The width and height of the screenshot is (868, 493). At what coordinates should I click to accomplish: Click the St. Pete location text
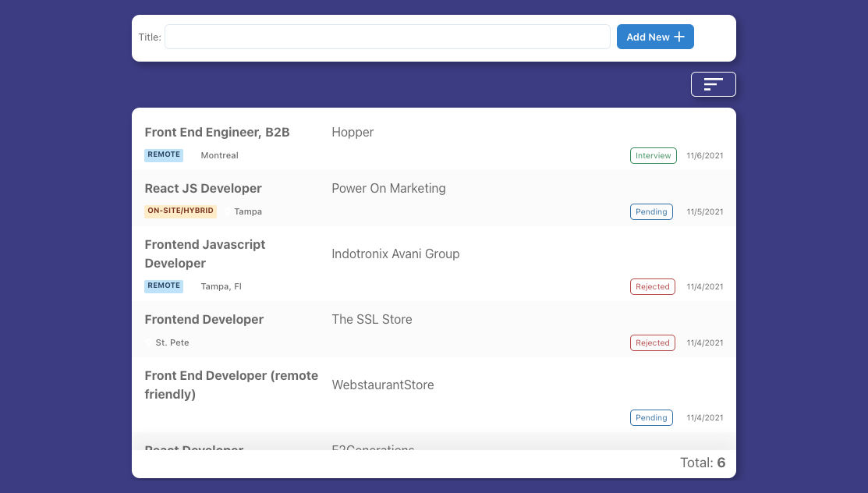coord(172,343)
